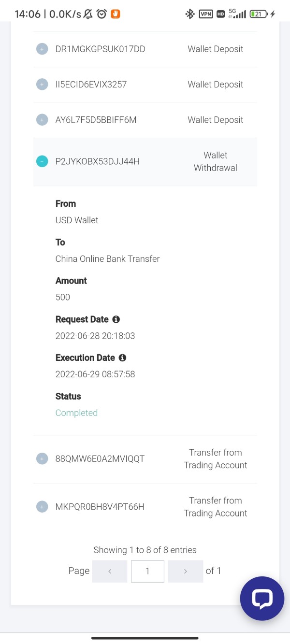The width and height of the screenshot is (290, 644).
Task: Tap the Request Date info icon
Action: click(116, 319)
